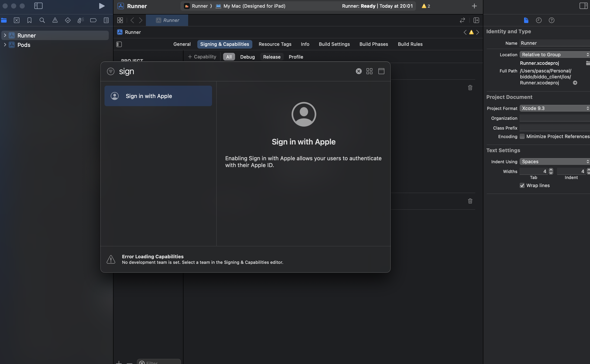The image size is (590, 364).
Task: Expand the Pods project tree item
Action: tap(5, 45)
